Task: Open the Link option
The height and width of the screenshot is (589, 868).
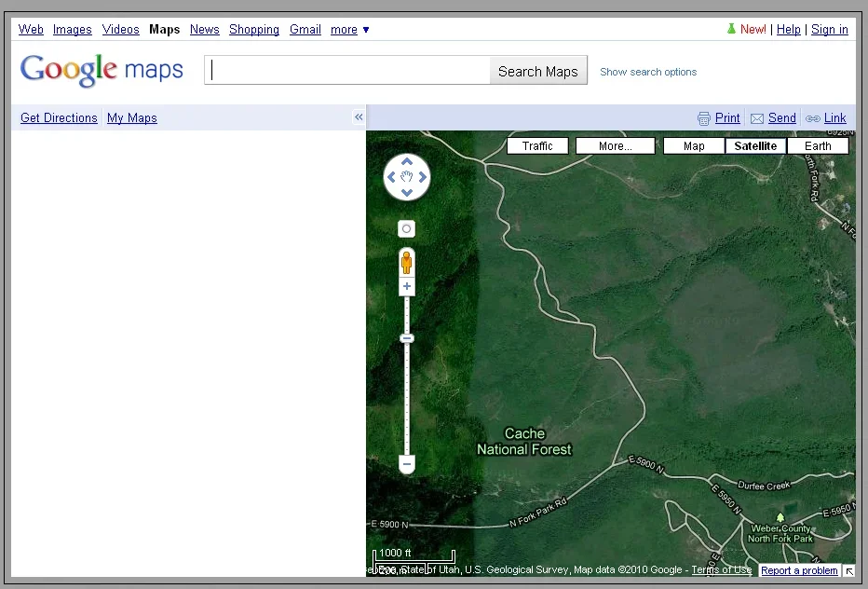Action: point(834,118)
